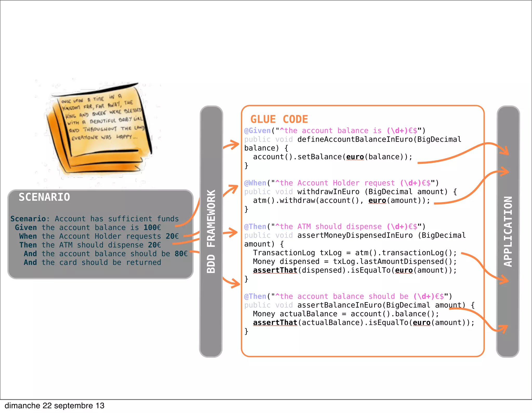
Task: Click the GLUE CODE heading
Action: point(279,119)
